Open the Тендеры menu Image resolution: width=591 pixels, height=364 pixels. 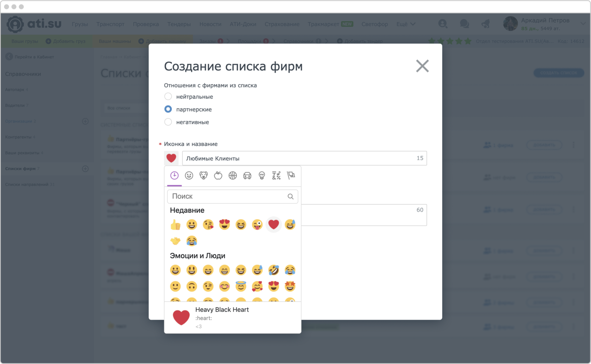[x=179, y=24]
